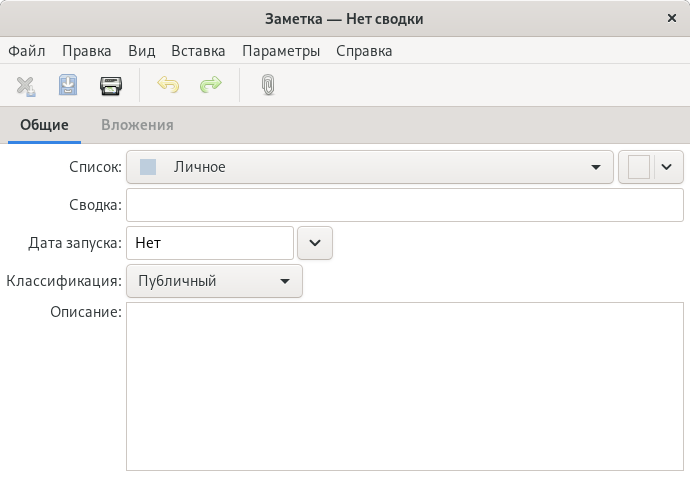The height and width of the screenshot is (477, 690).
Task: Undo the last action
Action: [168, 84]
